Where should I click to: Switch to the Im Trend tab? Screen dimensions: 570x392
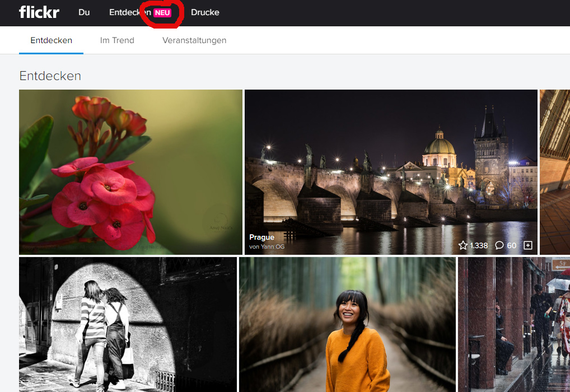(x=117, y=40)
